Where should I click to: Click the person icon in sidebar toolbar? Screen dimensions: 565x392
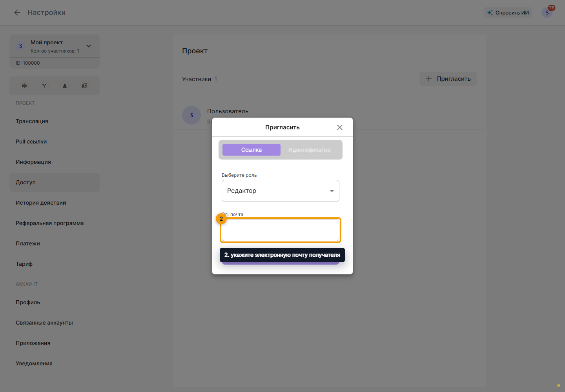[65, 86]
